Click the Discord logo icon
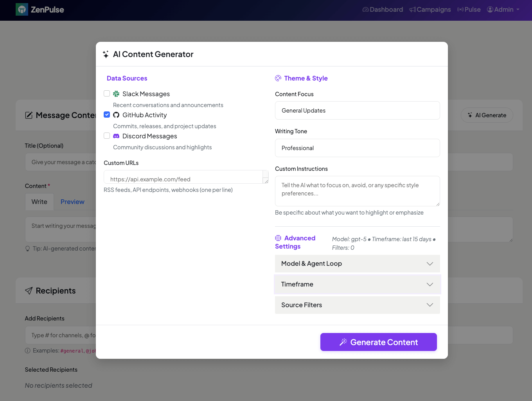 pyautogui.click(x=116, y=136)
